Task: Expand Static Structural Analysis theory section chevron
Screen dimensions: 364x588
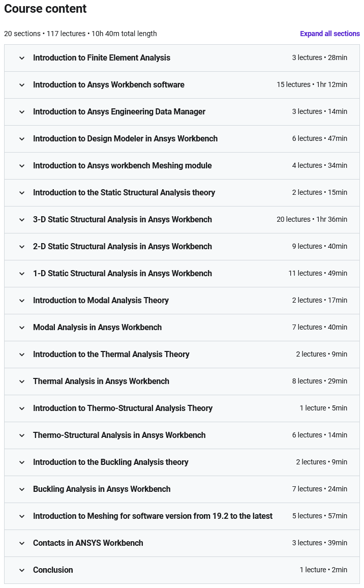Action: click(x=22, y=193)
